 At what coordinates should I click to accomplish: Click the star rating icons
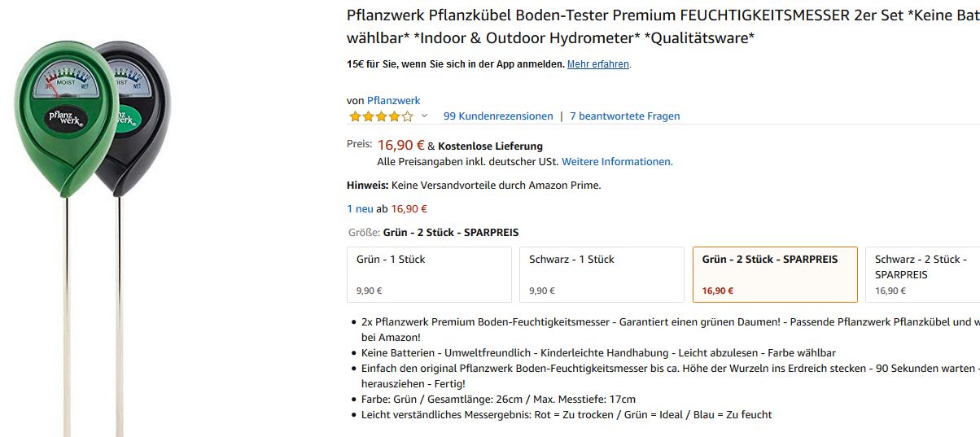pos(381,116)
